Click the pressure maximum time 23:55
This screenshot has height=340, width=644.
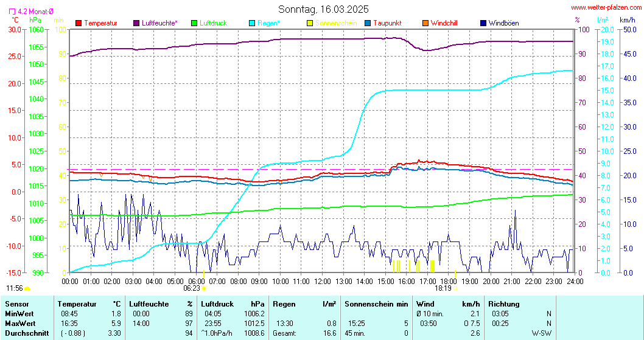pos(213,324)
